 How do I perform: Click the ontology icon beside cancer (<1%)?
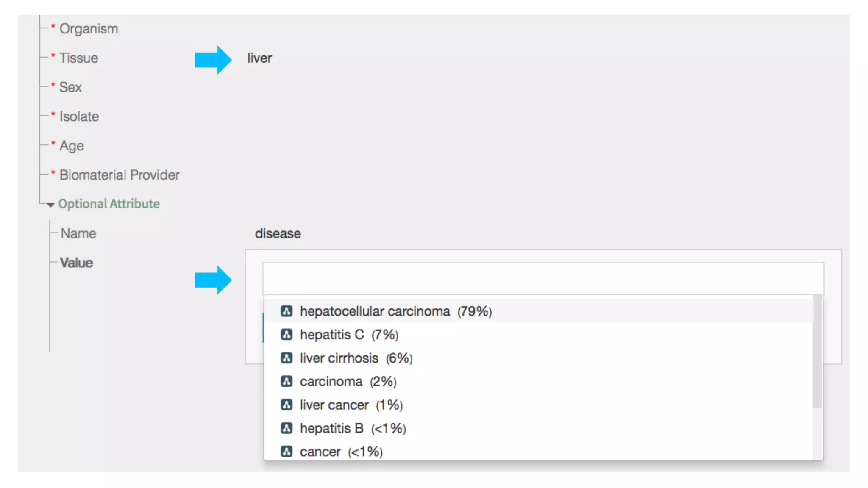[x=287, y=451]
